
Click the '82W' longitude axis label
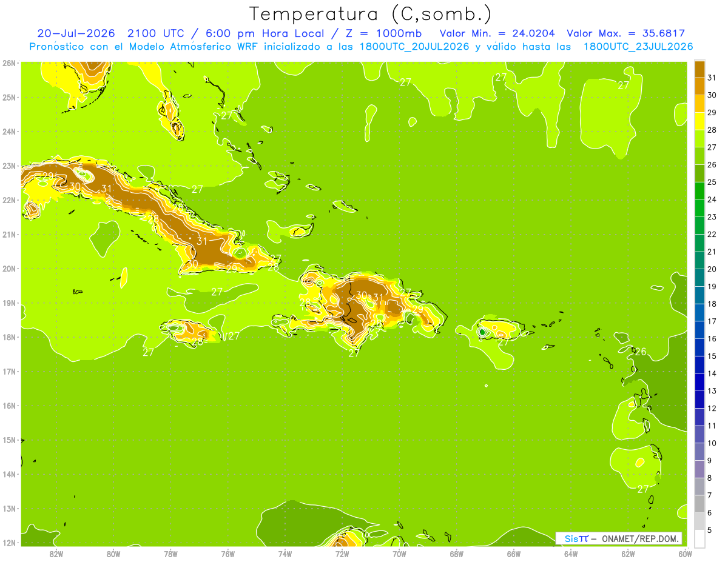pyautogui.click(x=56, y=553)
